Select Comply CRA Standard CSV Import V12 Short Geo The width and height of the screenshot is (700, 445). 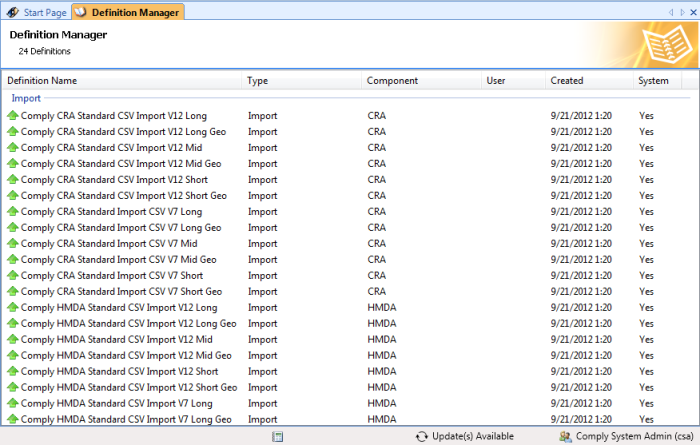pyautogui.click(x=124, y=195)
